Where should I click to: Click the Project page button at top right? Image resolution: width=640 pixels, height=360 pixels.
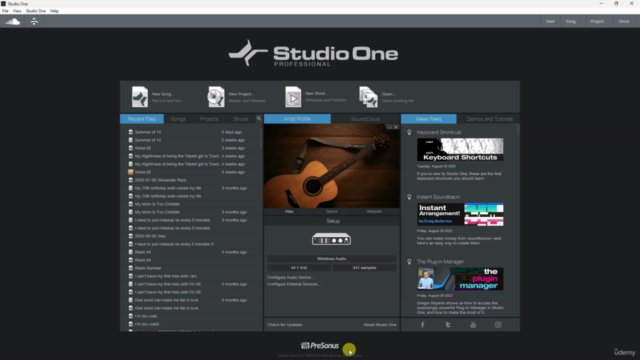point(597,21)
